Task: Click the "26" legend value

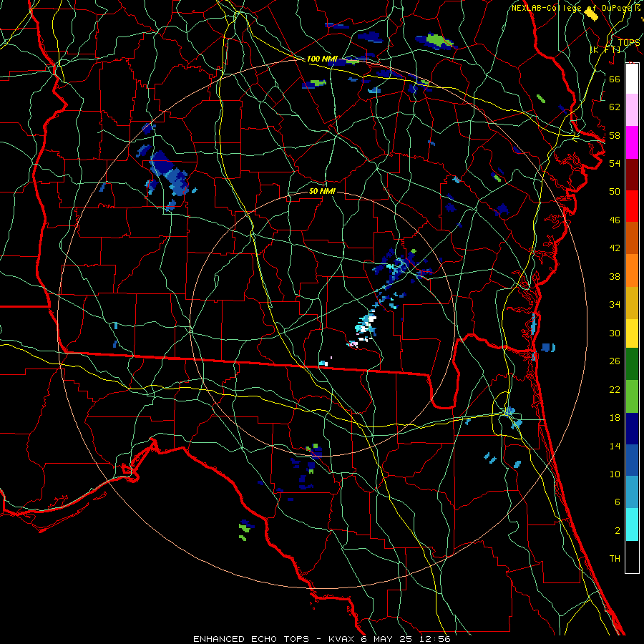Action: (615, 361)
